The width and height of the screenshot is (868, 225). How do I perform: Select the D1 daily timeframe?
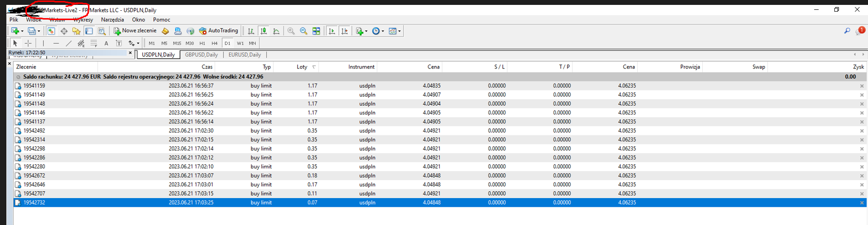(227, 43)
